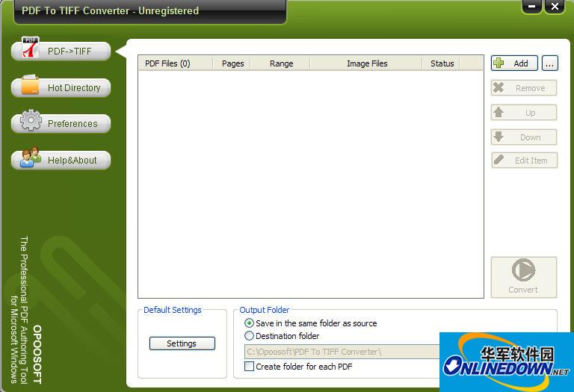Click the circular play icon above Convert
The width and height of the screenshot is (574, 392).
[523, 270]
